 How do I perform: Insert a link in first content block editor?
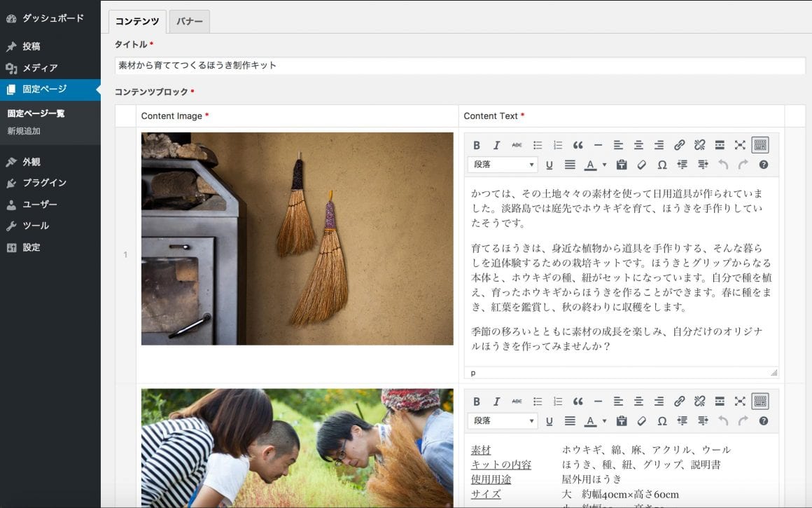point(680,145)
